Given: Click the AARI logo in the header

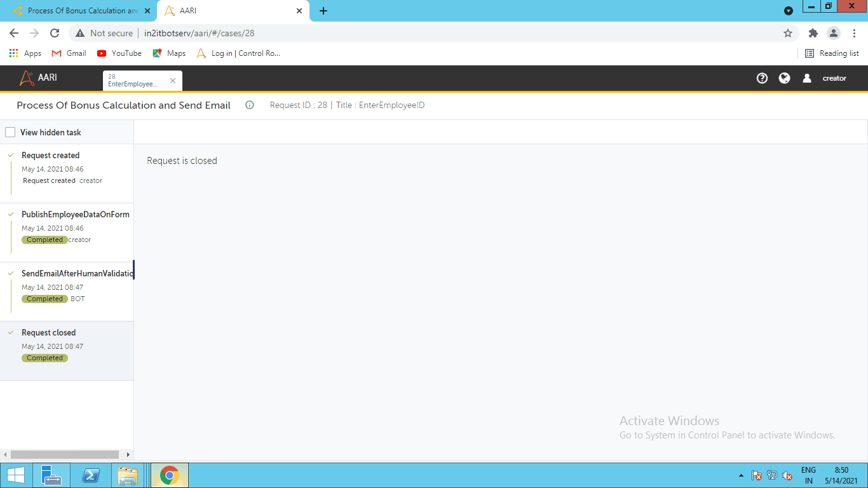Looking at the screenshot, I should (x=39, y=78).
